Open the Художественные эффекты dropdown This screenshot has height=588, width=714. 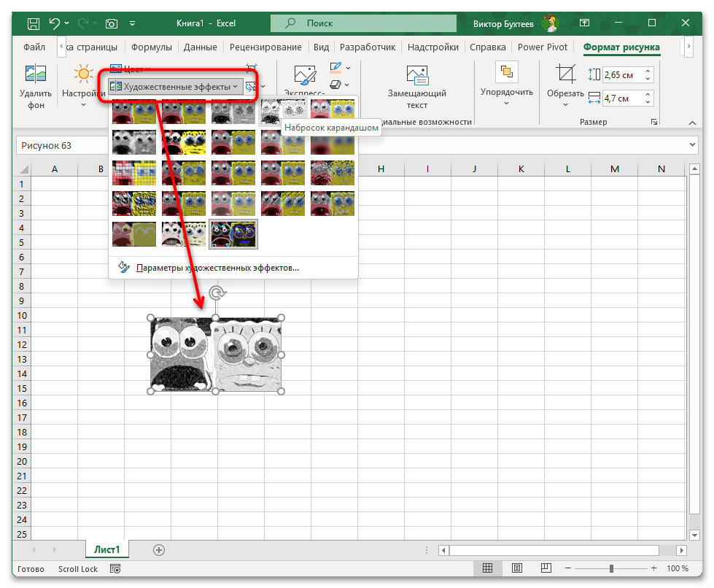coord(174,87)
